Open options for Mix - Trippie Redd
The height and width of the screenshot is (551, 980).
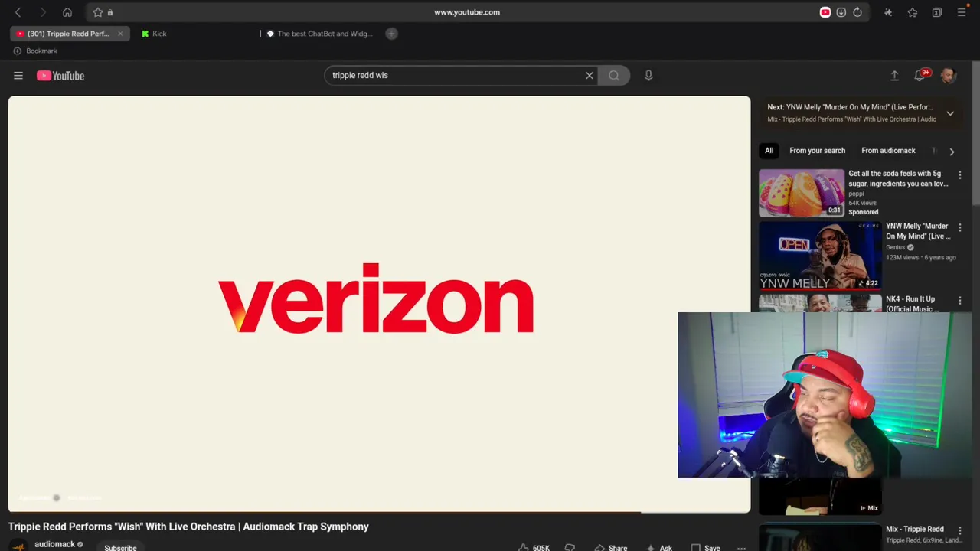tap(960, 530)
